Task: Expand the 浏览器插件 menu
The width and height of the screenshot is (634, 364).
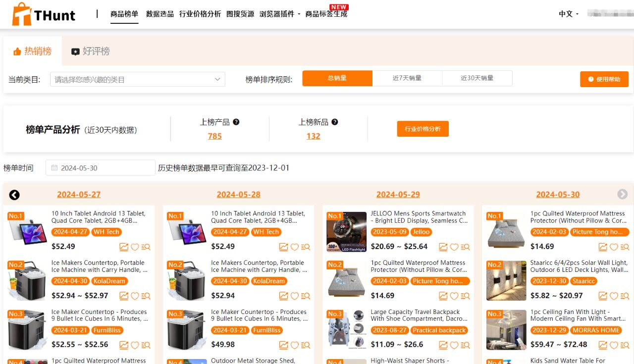Action: [x=280, y=14]
